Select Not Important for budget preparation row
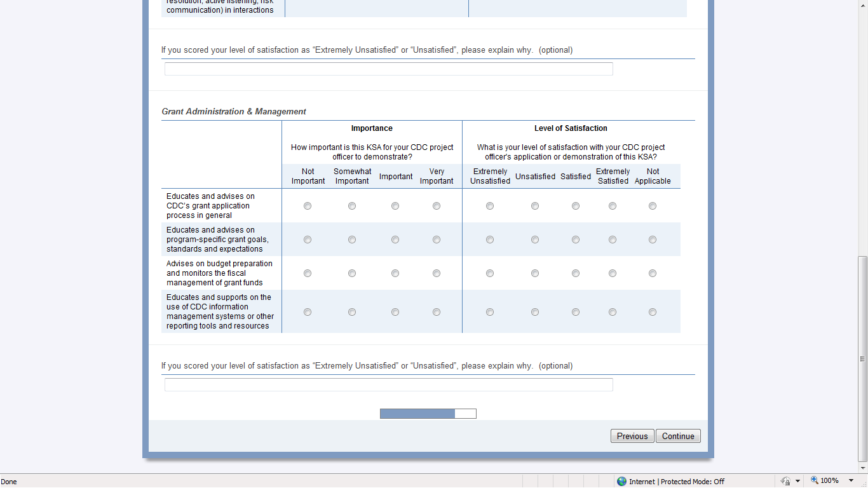868x488 pixels. click(308, 273)
